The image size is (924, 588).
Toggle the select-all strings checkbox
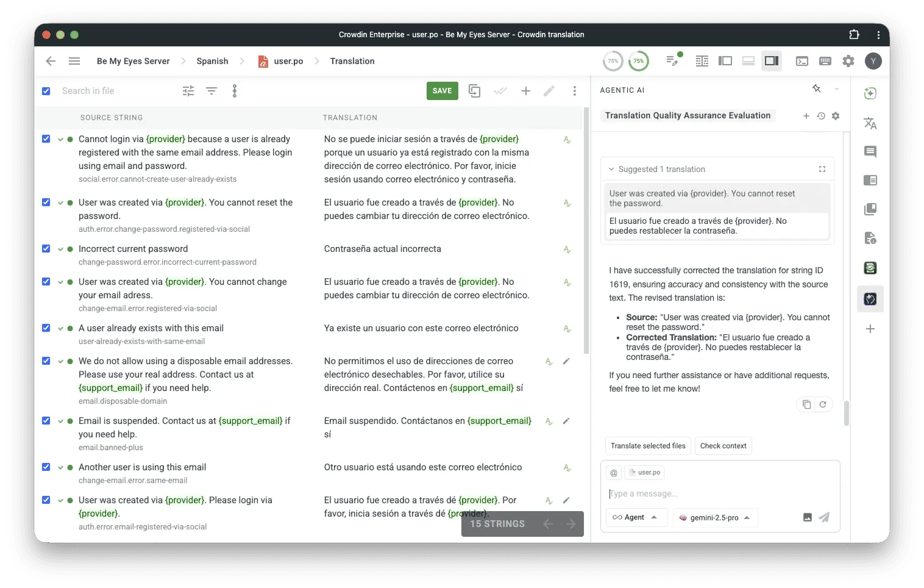(46, 91)
